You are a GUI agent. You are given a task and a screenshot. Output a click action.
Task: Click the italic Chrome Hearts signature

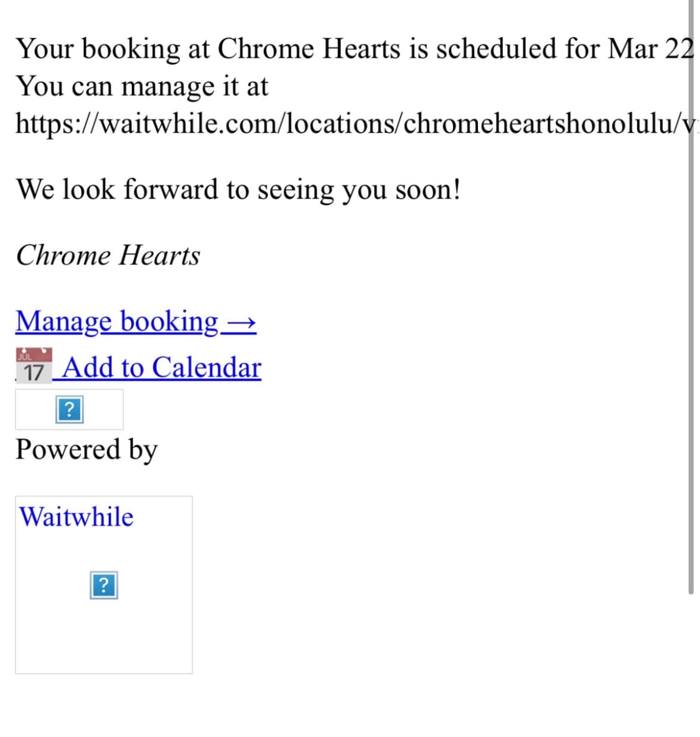[108, 255]
